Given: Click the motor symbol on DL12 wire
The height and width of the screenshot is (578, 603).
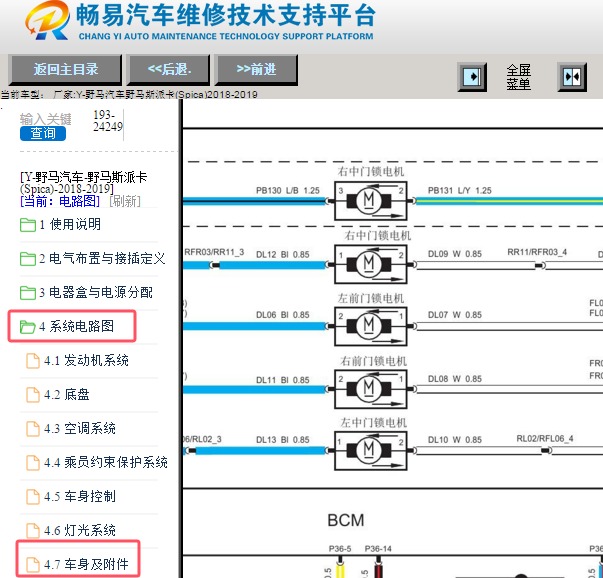Looking at the screenshot, I should [x=371, y=264].
